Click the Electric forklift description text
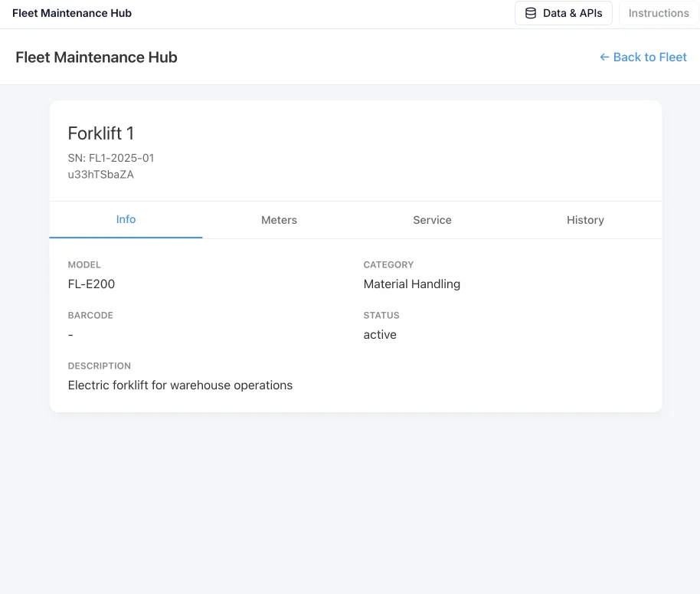Viewport: 700px width, 594px height. pyautogui.click(x=180, y=386)
